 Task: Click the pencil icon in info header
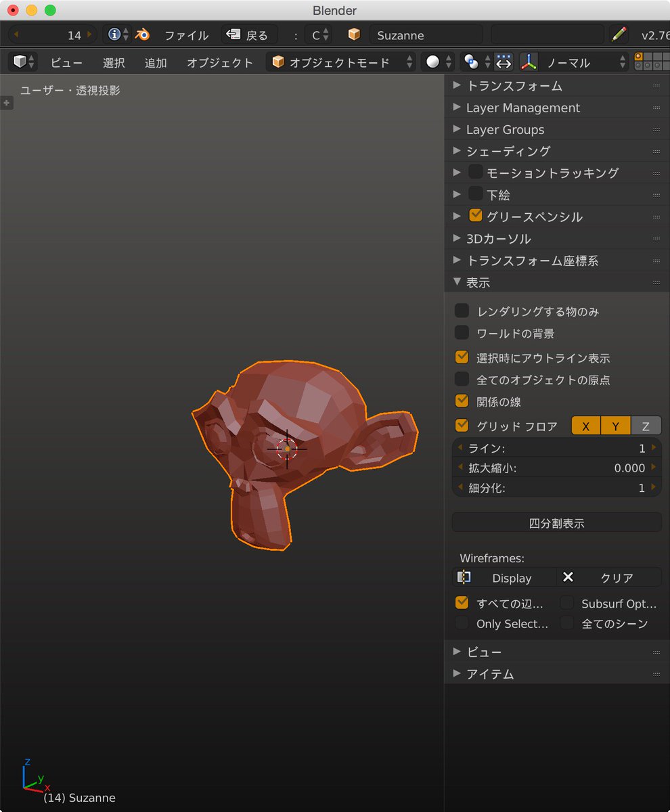619,35
